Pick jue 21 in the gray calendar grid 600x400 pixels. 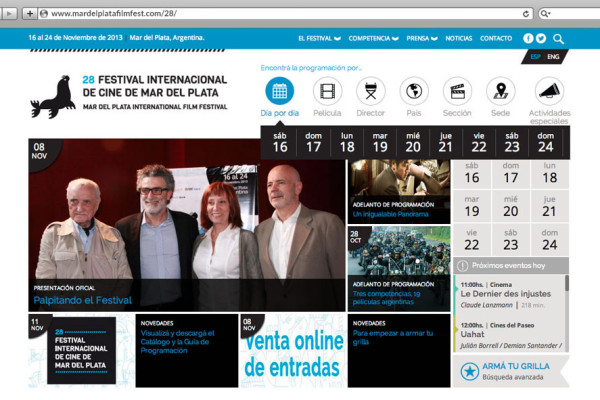(549, 207)
